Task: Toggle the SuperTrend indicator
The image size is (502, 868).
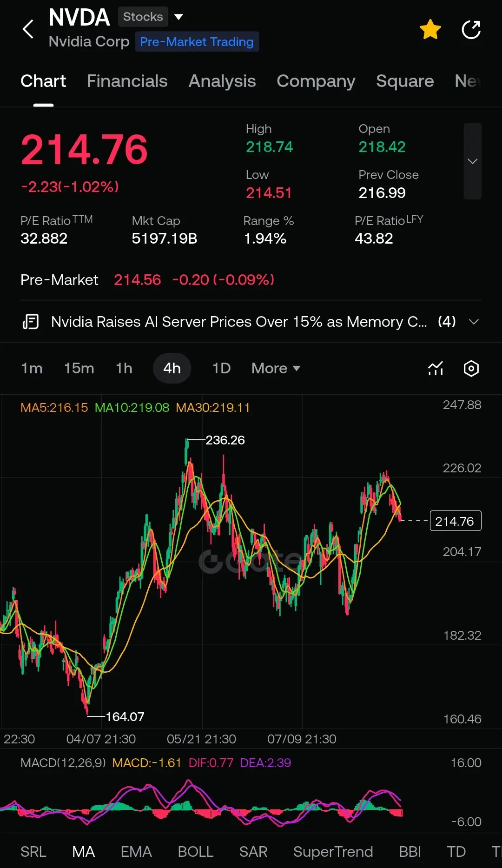Action: pos(333,851)
